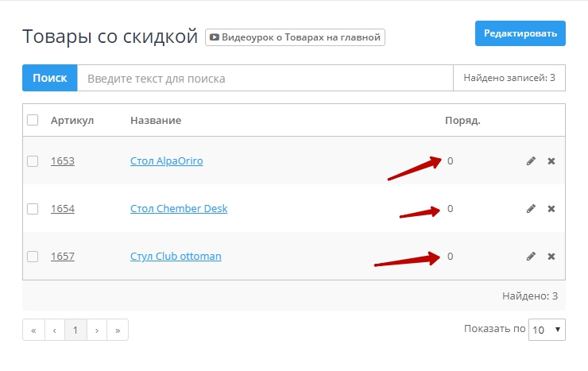Image resolution: width=588 pixels, height=371 pixels.
Task: Select the checkbox for article 1657
Action: pos(33,257)
